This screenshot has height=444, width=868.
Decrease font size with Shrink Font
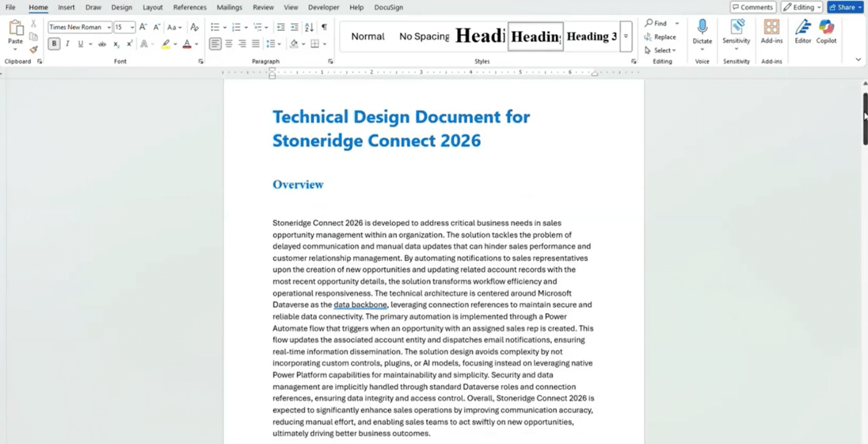157,27
